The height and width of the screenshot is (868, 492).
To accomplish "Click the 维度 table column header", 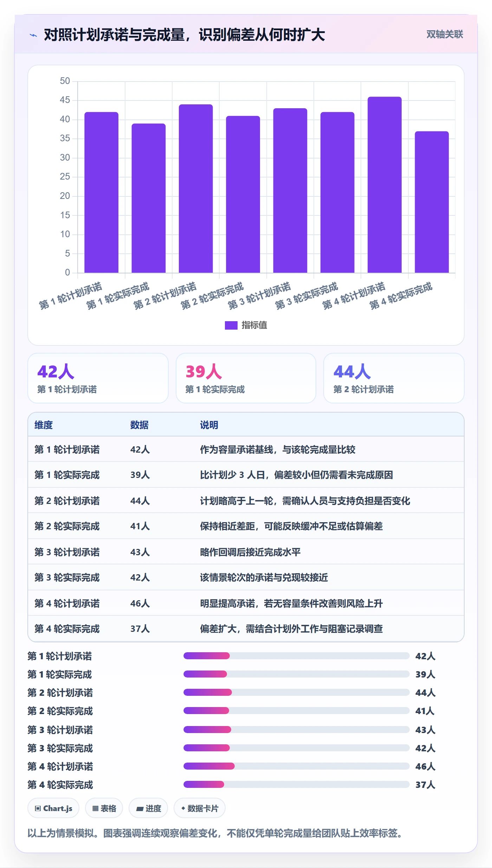I will coord(44,425).
